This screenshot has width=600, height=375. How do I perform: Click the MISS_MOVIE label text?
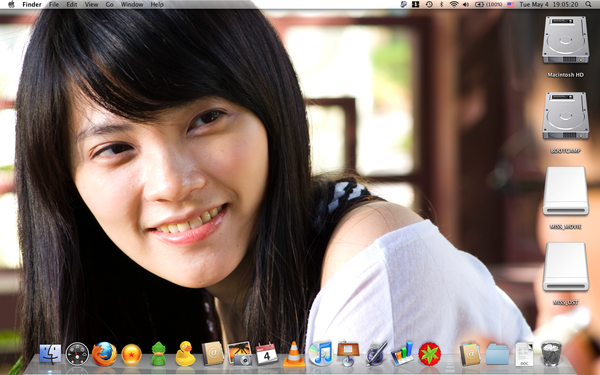point(565,227)
